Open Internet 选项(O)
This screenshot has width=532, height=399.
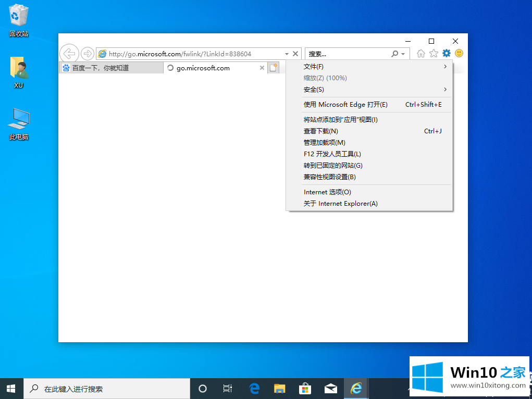369,192
